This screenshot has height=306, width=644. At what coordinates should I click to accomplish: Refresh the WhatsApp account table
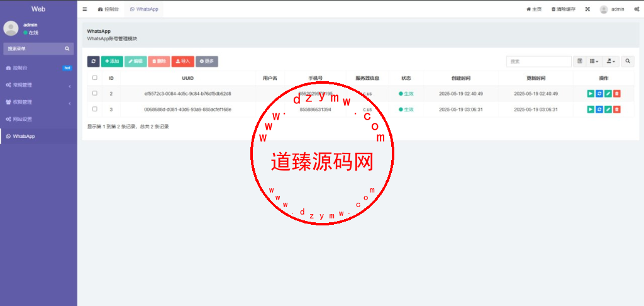[x=93, y=61]
